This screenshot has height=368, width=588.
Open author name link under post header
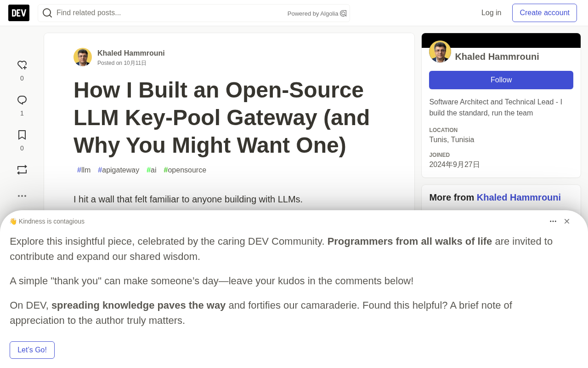(131, 53)
